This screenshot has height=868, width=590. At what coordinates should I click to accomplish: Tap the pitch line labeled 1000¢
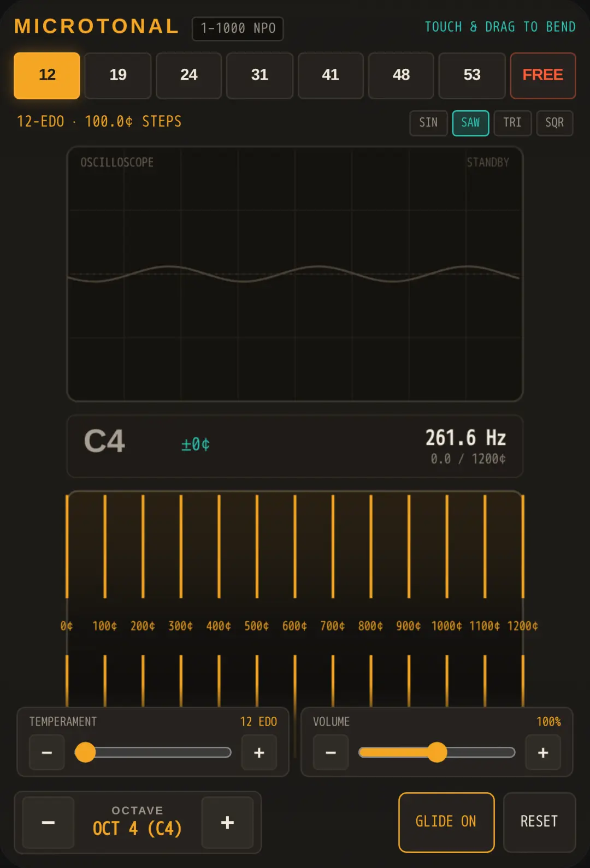tap(447, 546)
